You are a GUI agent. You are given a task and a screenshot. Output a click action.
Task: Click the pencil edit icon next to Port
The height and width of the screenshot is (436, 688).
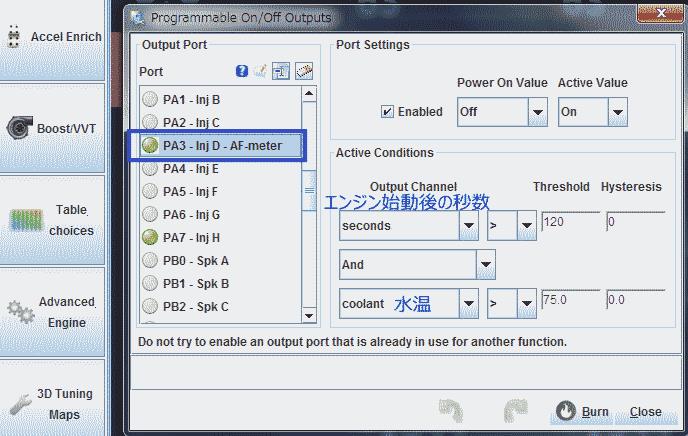pyautogui.click(x=261, y=71)
